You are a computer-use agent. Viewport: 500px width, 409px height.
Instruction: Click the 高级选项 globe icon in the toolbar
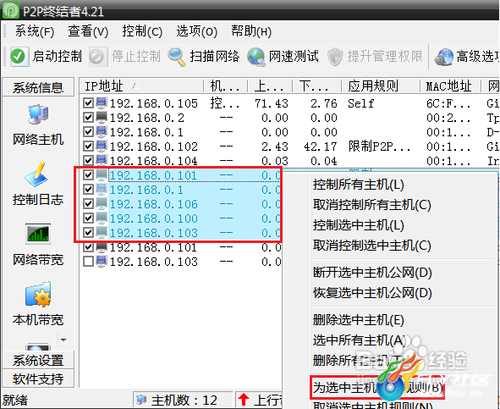444,57
